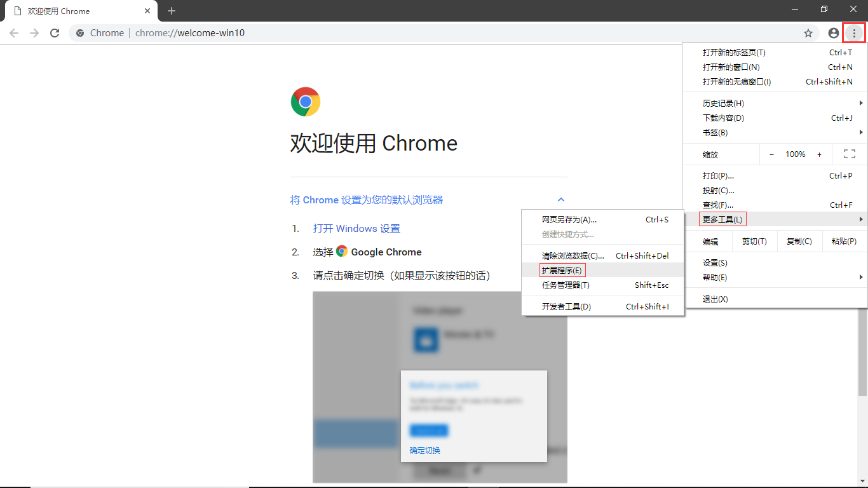This screenshot has width=868, height=488.
Task: Open 任务管理器(T) from submenu
Action: click(x=602, y=285)
